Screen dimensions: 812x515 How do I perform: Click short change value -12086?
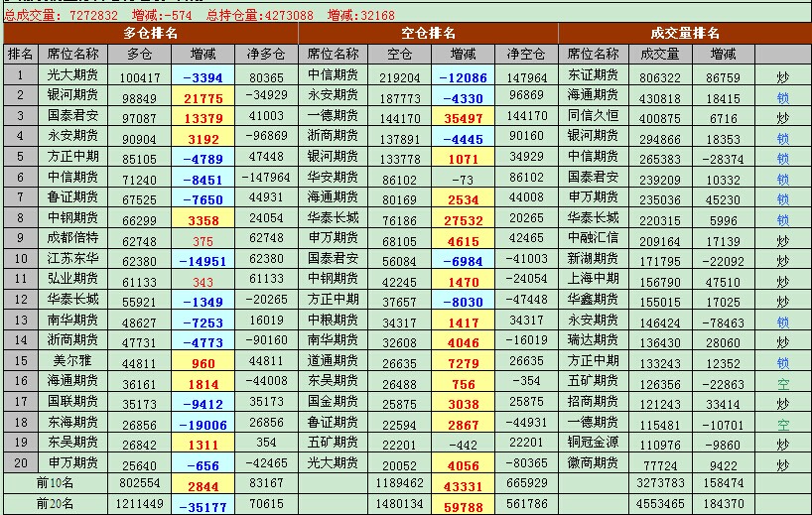click(463, 77)
